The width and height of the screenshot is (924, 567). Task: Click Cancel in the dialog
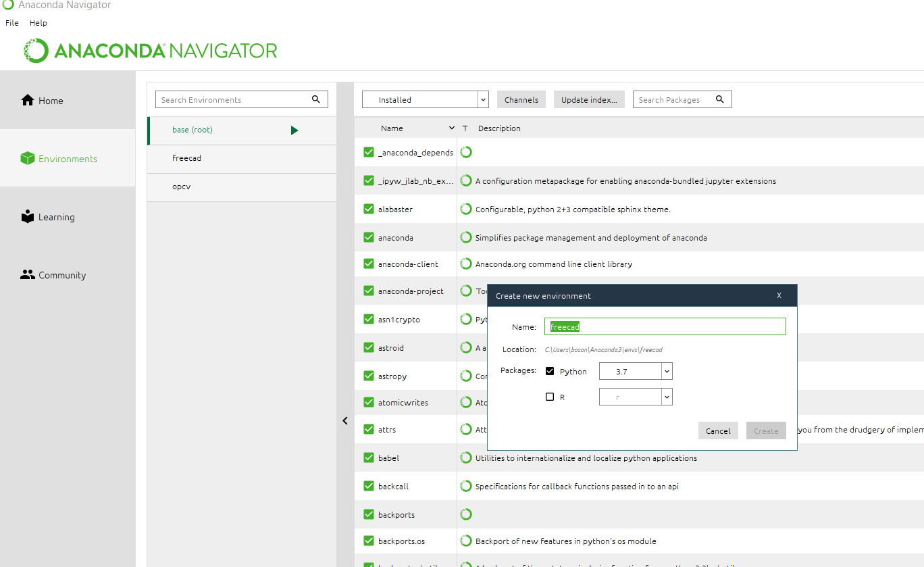pos(718,430)
